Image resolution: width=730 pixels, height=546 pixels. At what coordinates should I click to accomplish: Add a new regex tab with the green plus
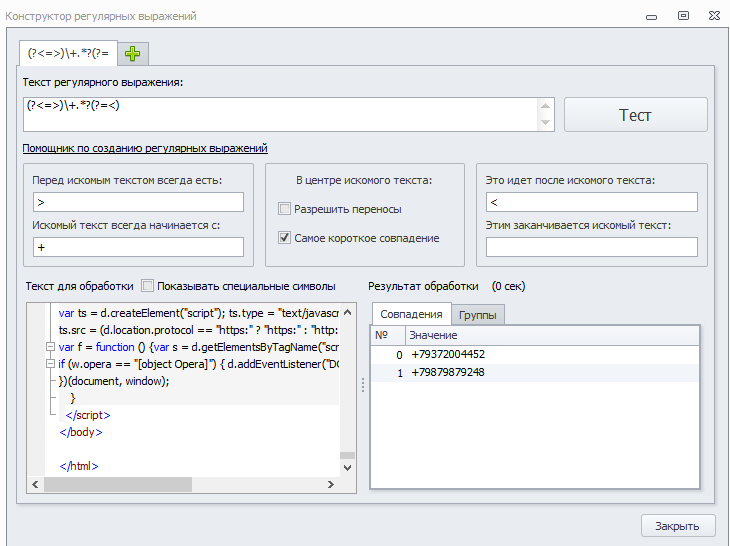click(x=133, y=54)
